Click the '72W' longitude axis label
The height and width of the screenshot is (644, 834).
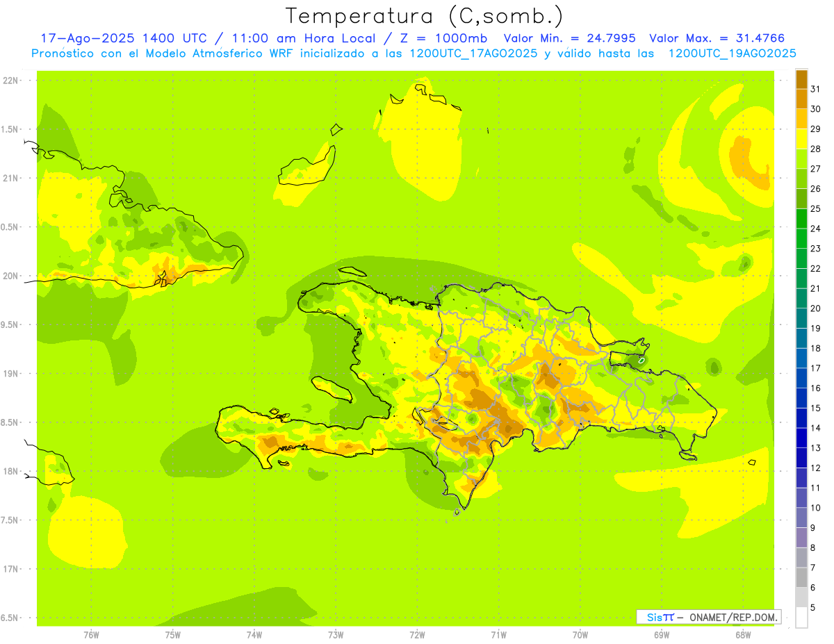[x=417, y=635]
